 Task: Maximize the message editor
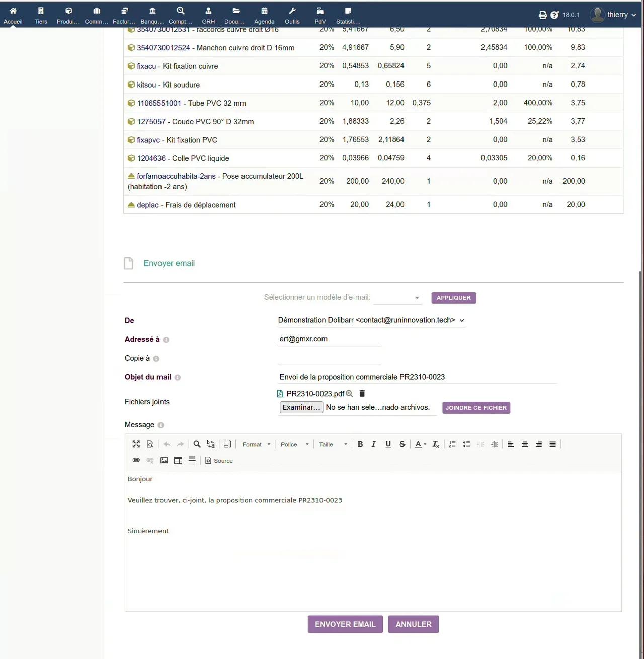pos(136,444)
